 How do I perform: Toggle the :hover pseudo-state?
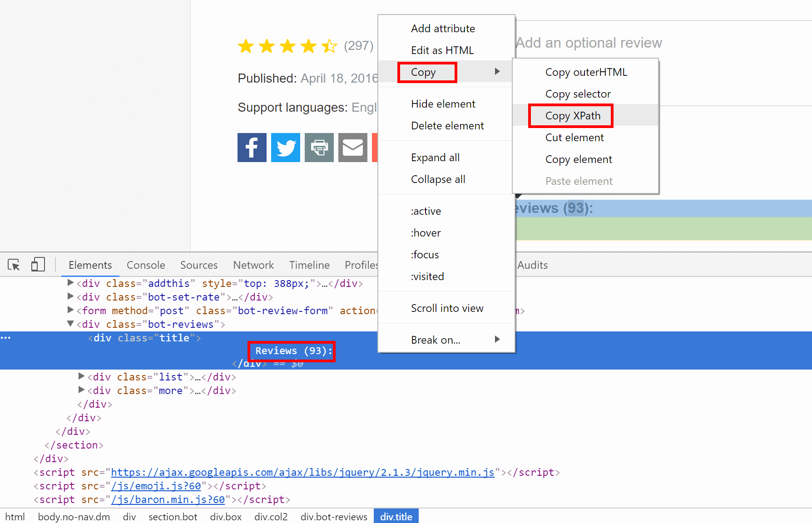point(426,233)
